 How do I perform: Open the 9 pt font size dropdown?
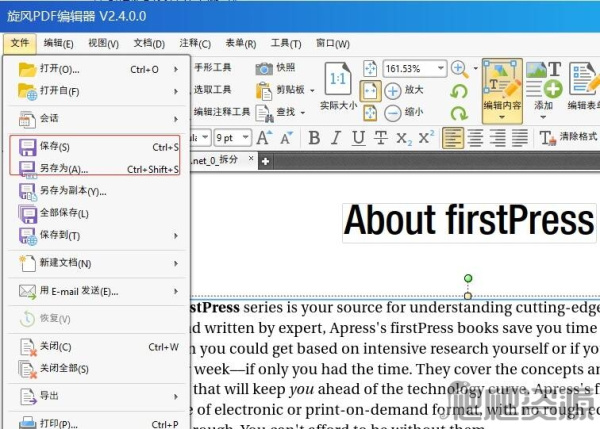point(246,137)
